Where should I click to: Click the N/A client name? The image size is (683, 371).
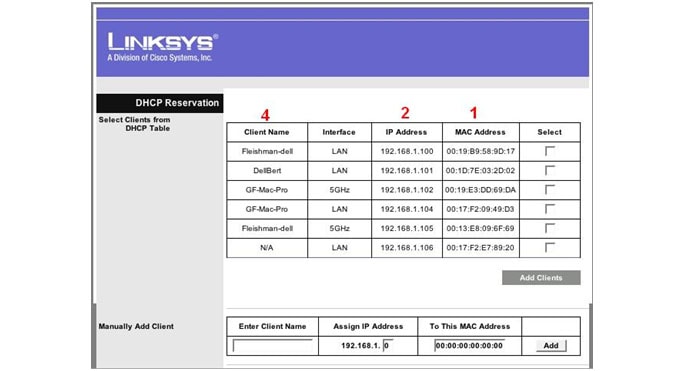[x=267, y=248]
